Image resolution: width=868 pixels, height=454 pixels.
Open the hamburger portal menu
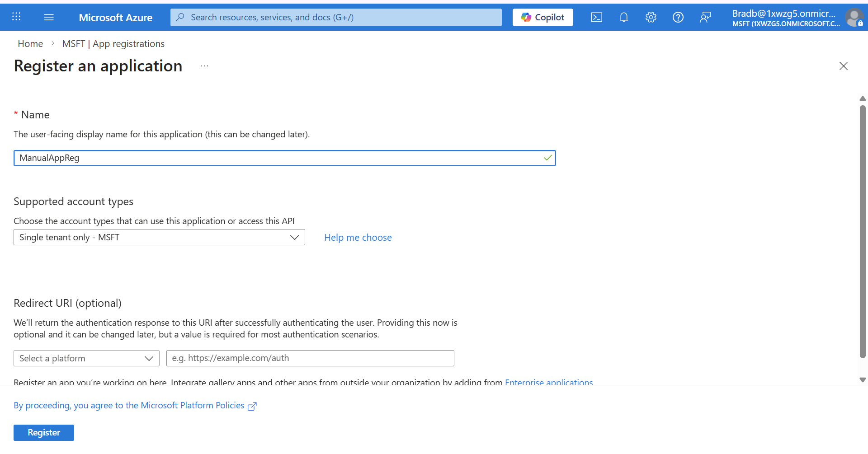pos(49,17)
